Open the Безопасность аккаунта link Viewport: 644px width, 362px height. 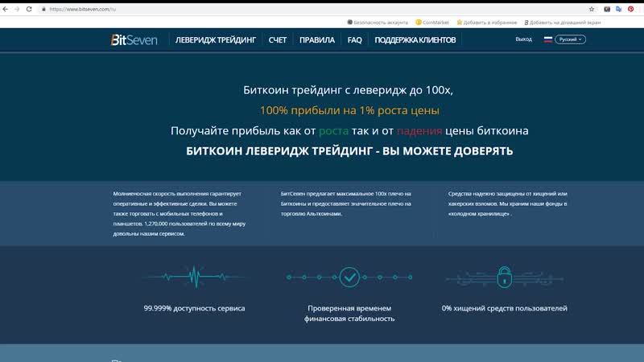click(378, 23)
